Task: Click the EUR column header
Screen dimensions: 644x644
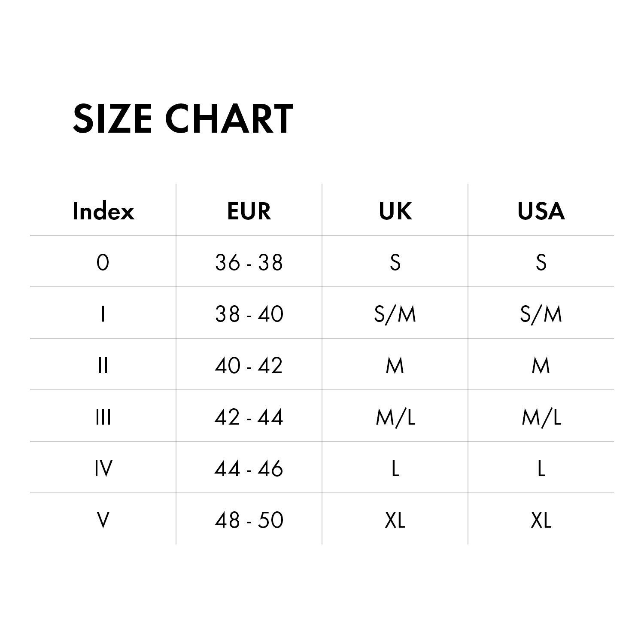Action: [249, 211]
